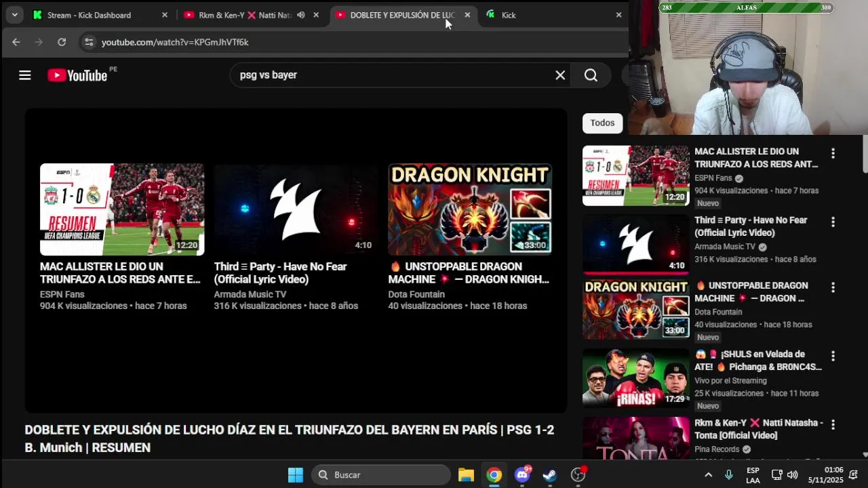Click Pina Records channel name in sidebar
Viewport: 868px width, 488px height.
(717, 449)
